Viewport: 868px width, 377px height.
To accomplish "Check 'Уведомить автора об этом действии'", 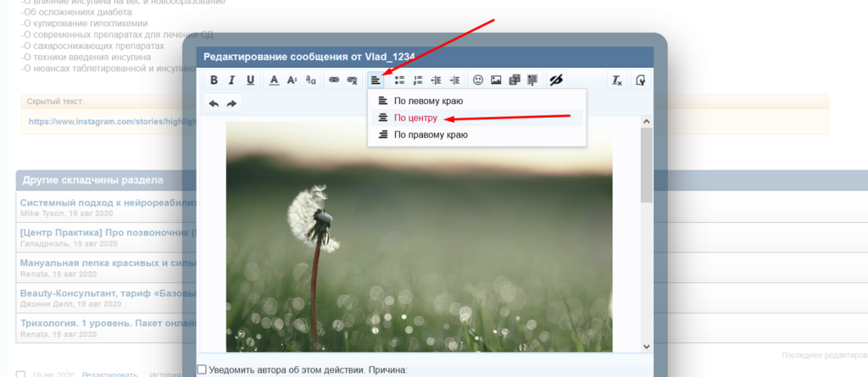I will pyautogui.click(x=202, y=369).
